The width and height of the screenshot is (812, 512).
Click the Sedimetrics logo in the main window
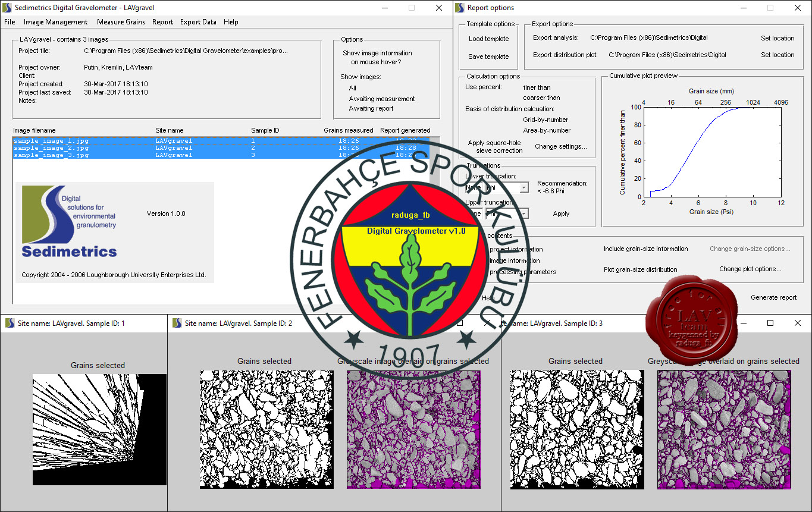tap(69, 221)
